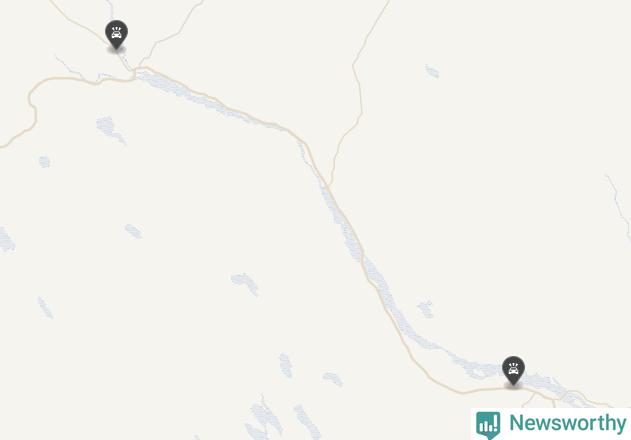Click the cluster of lakes at the bottom center edge
Image resolution: width=631 pixels, height=440 pixels.
282,421
